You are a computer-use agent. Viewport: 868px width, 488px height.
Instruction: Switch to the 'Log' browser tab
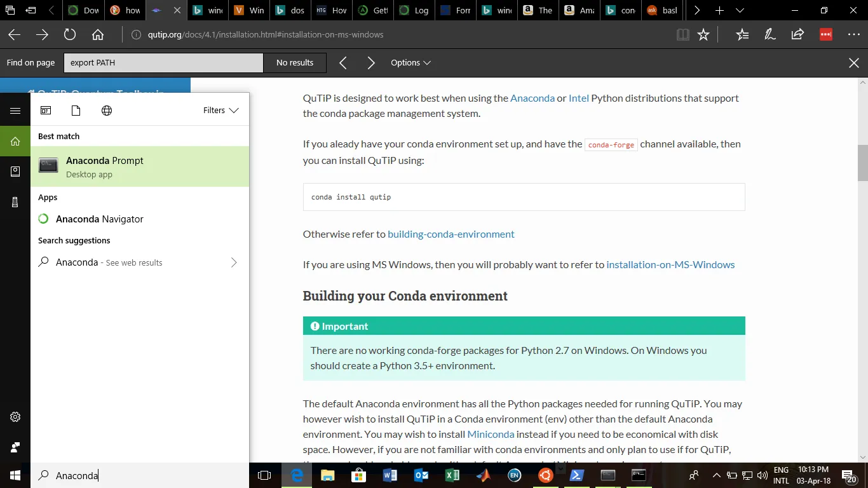pos(414,10)
